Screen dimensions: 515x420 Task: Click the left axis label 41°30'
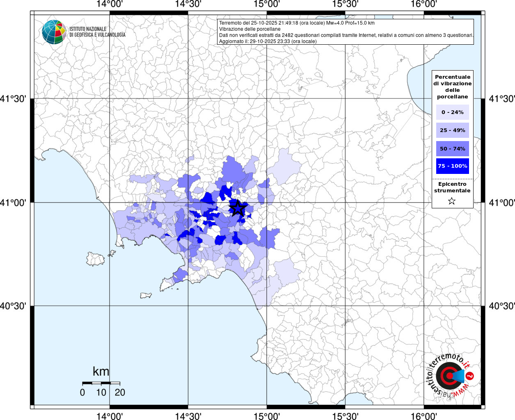(13, 99)
